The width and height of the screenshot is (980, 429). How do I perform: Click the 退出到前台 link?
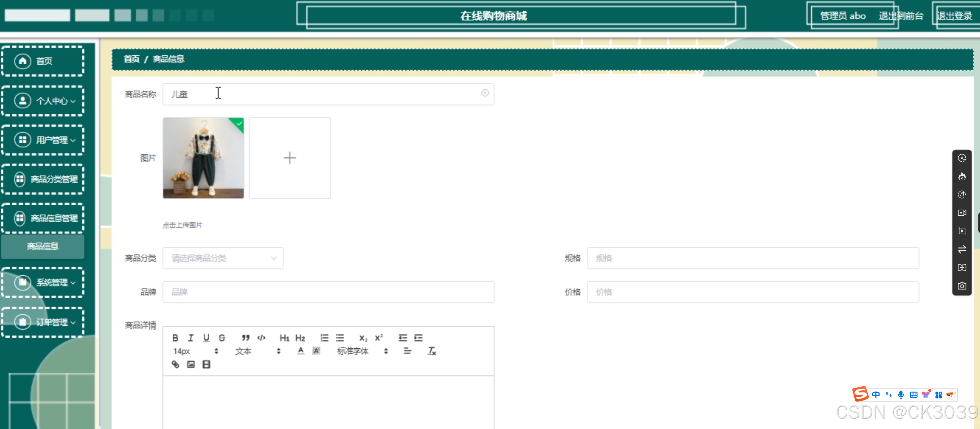tap(901, 16)
